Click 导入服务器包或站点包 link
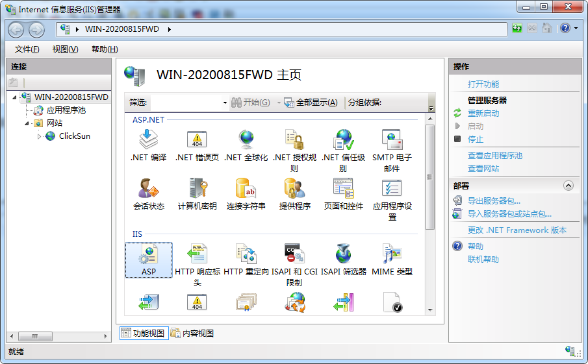This screenshot has height=364, width=588. pyautogui.click(x=509, y=214)
